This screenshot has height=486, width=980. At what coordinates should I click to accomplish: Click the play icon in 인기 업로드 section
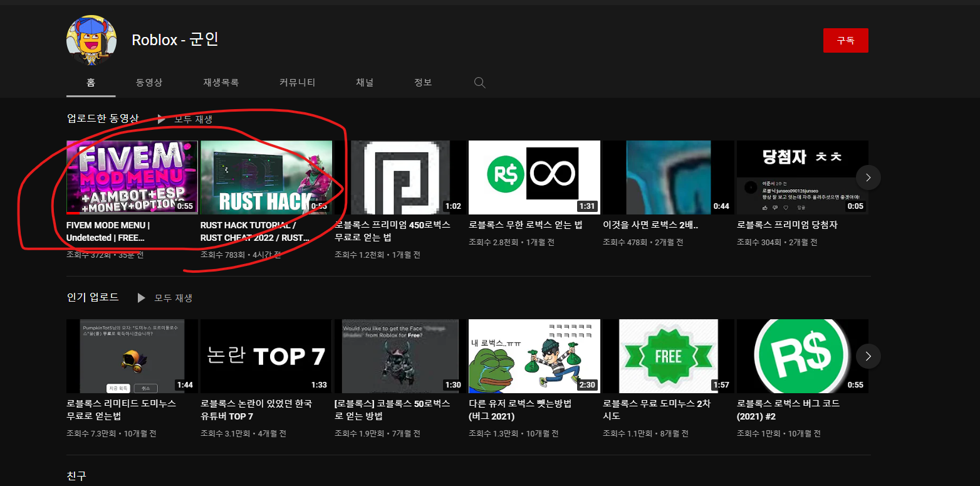tap(141, 297)
